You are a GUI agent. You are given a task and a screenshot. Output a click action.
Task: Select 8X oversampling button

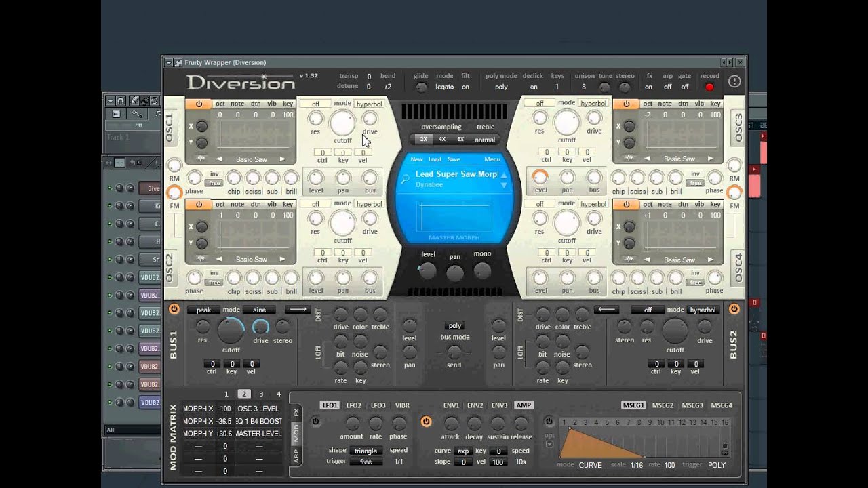pyautogui.click(x=460, y=140)
